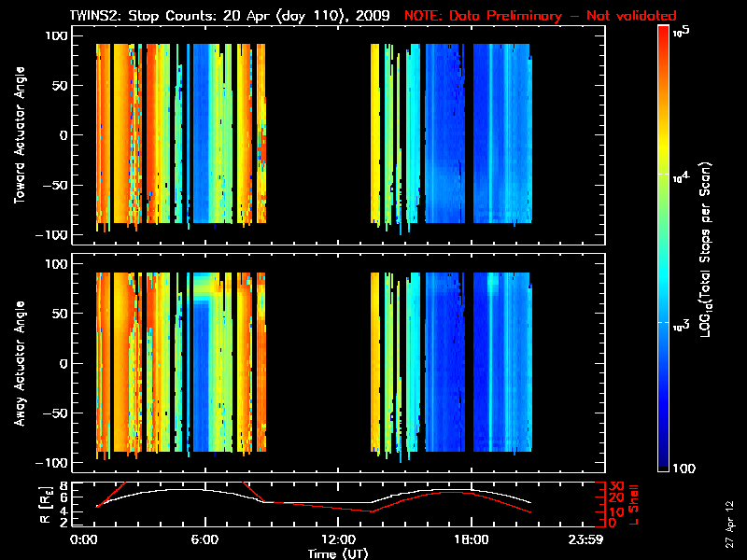Image resolution: width=747 pixels, height=560 pixels.
Task: Click the 6:00 time tick label
Action: [204, 539]
